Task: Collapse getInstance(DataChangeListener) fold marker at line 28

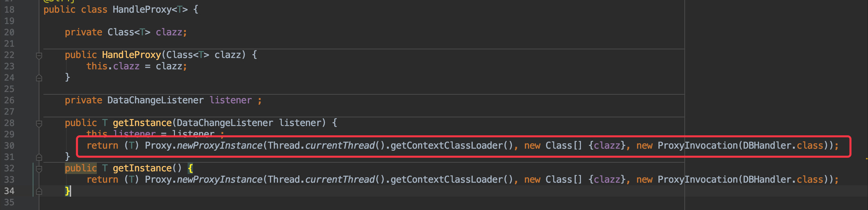Action: click(39, 124)
